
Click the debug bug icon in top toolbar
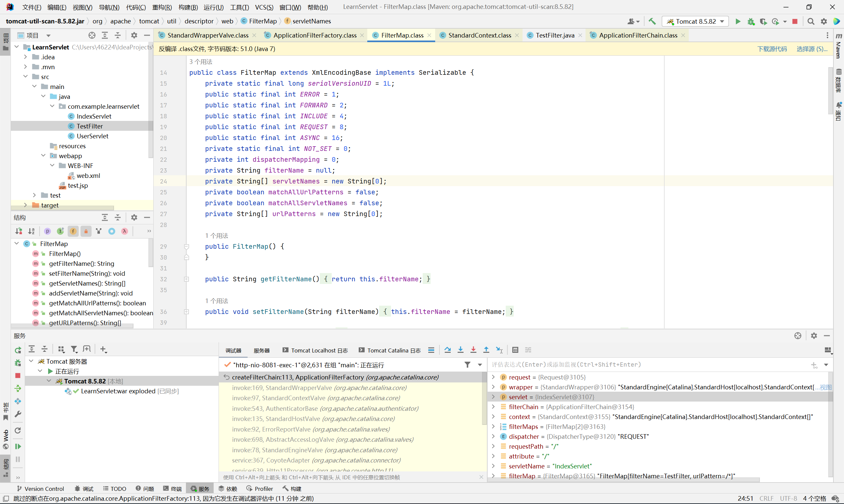(x=751, y=21)
